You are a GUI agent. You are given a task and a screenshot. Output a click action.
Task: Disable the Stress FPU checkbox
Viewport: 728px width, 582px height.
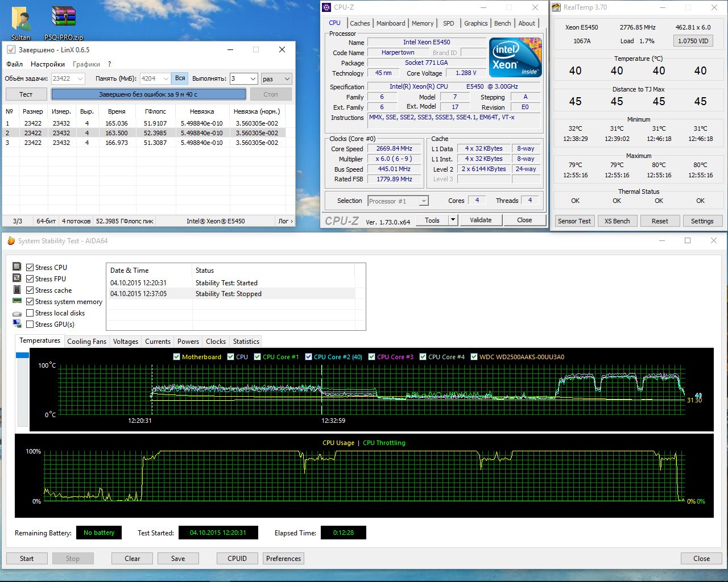coord(30,279)
